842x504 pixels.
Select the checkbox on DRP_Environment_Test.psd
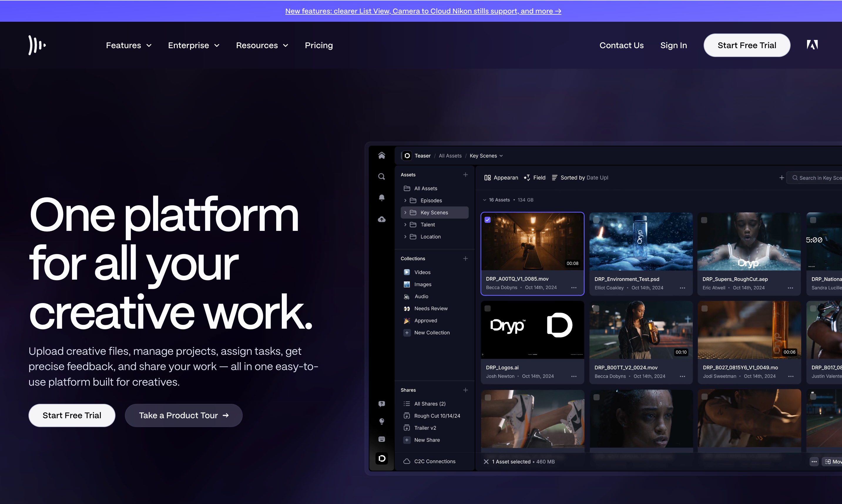click(x=596, y=220)
